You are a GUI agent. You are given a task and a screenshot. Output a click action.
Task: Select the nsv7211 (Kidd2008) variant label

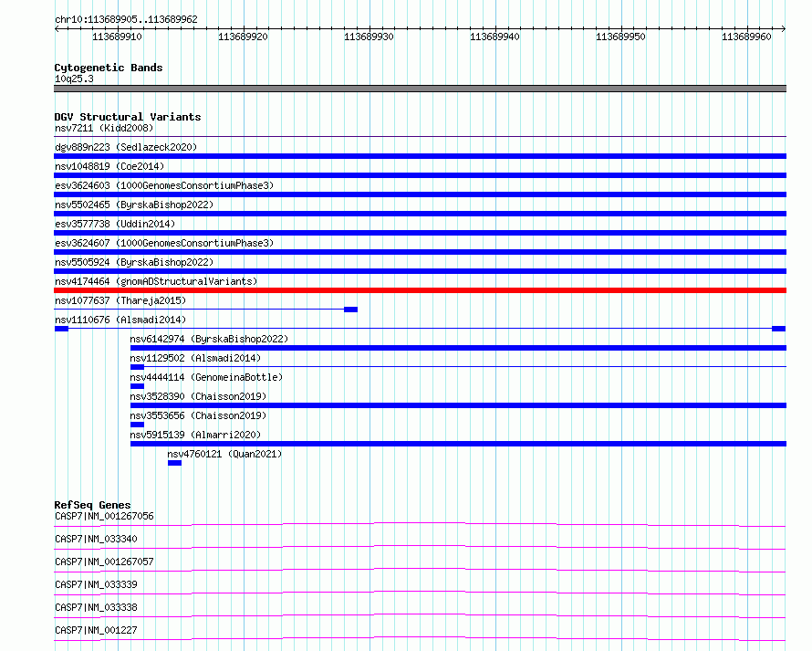(104, 129)
